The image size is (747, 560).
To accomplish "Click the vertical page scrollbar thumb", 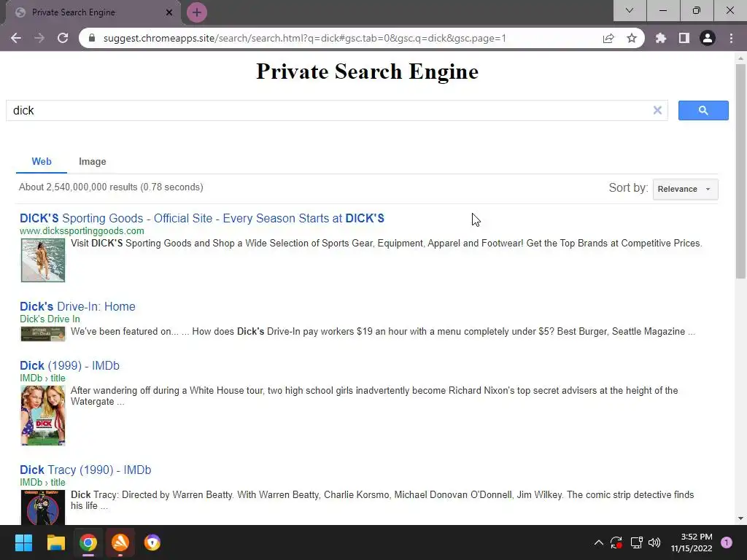I will [x=740, y=171].
